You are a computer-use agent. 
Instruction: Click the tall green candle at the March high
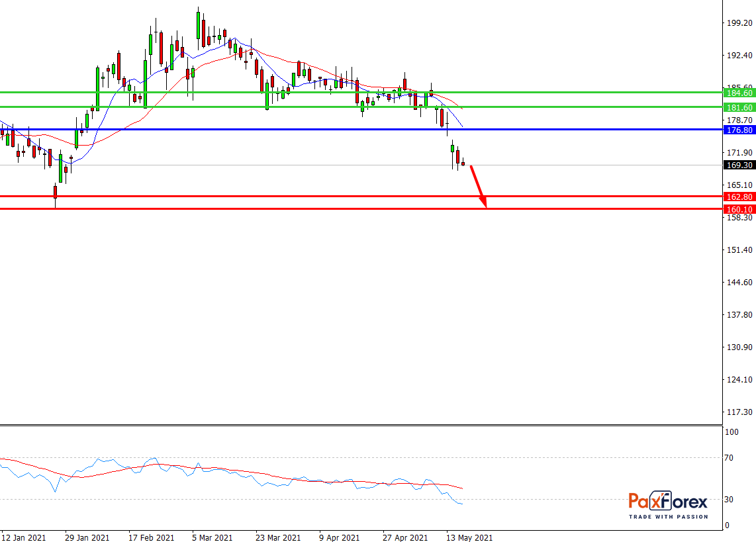(x=198, y=26)
